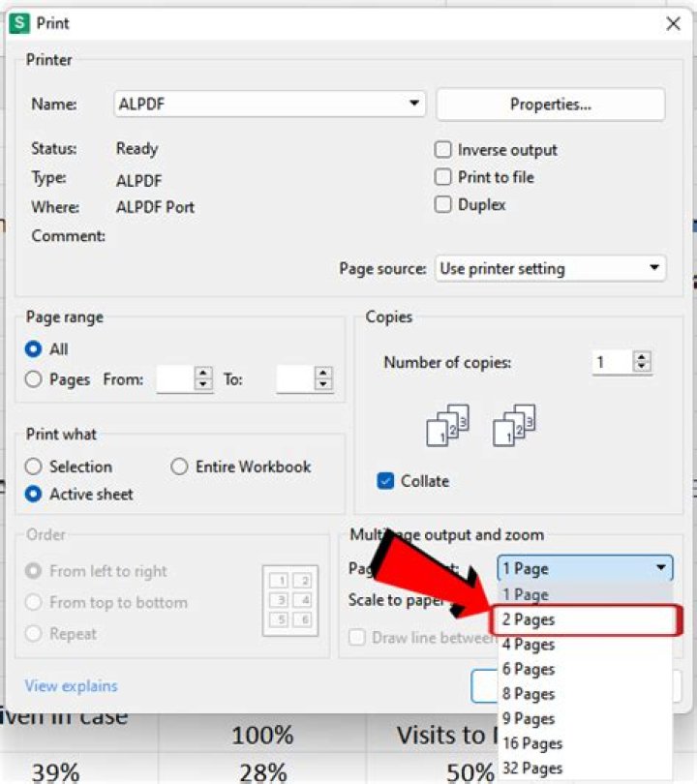Image resolution: width=697 pixels, height=784 pixels.
Task: Select the All page range radio button
Action: [x=34, y=349]
